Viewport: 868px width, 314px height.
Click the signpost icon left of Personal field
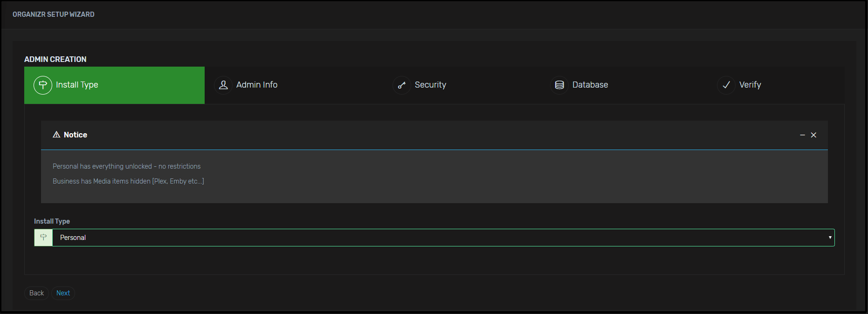[43, 238]
